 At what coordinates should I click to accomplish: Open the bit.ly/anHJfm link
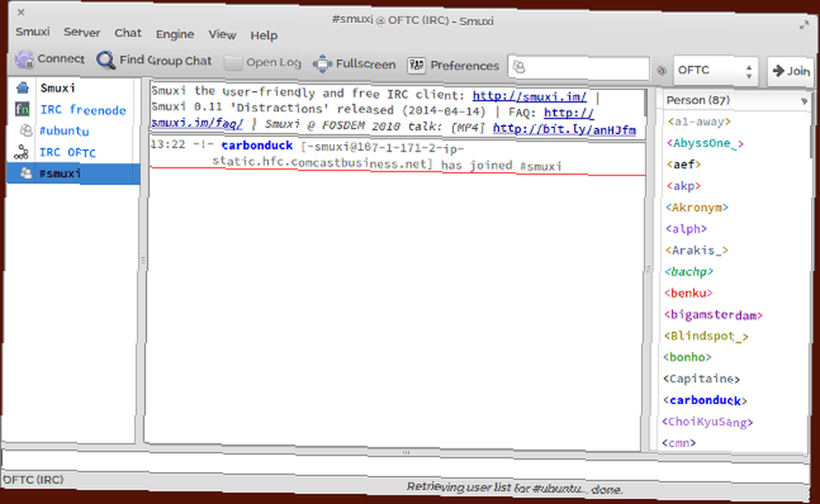pyautogui.click(x=564, y=129)
